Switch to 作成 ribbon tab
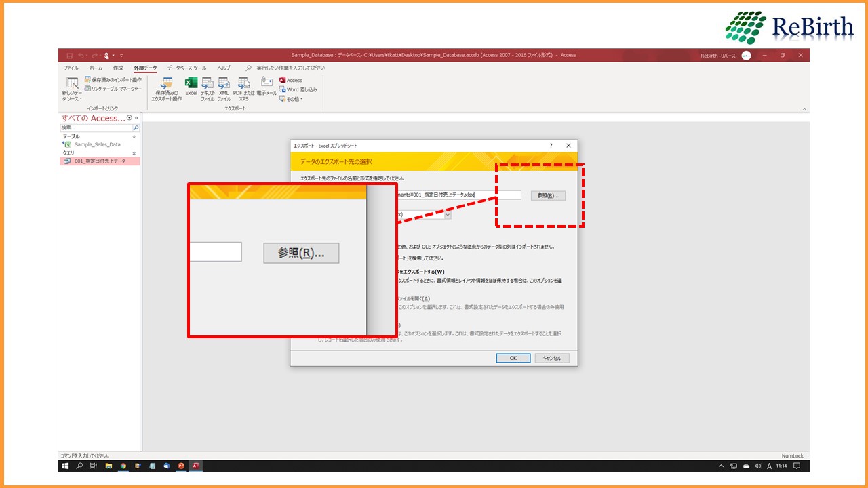This screenshot has width=868, height=488. tap(118, 68)
